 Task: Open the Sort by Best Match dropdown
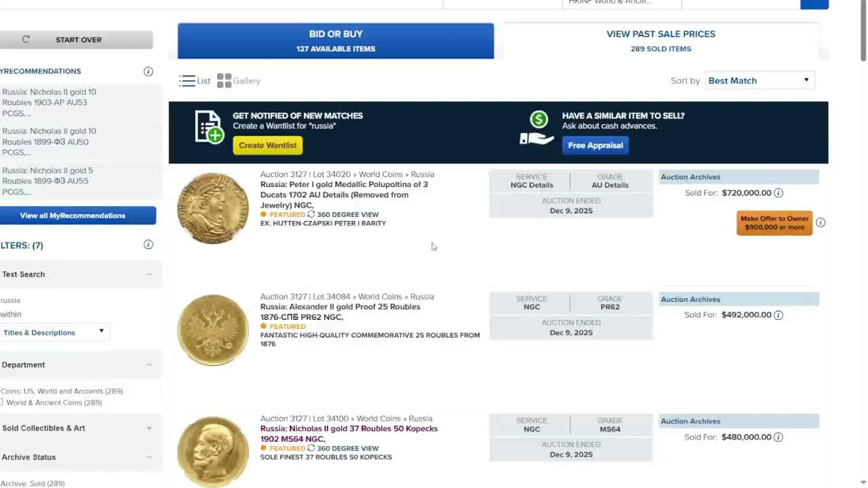[x=759, y=81]
